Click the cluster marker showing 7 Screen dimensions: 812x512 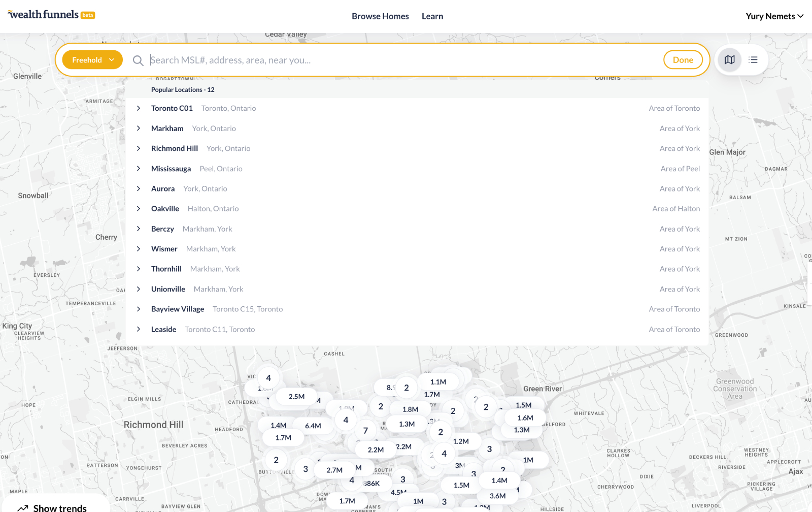(365, 431)
